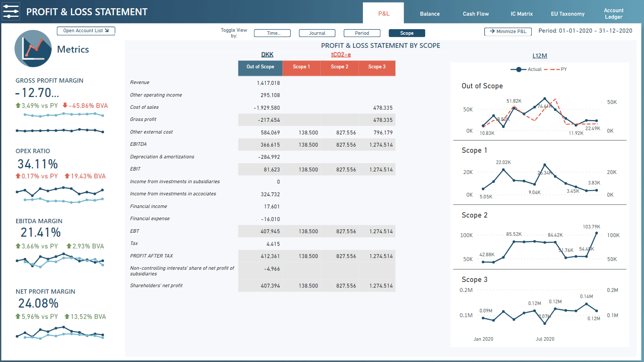
Task: Click the DKK column header link
Action: click(267, 54)
